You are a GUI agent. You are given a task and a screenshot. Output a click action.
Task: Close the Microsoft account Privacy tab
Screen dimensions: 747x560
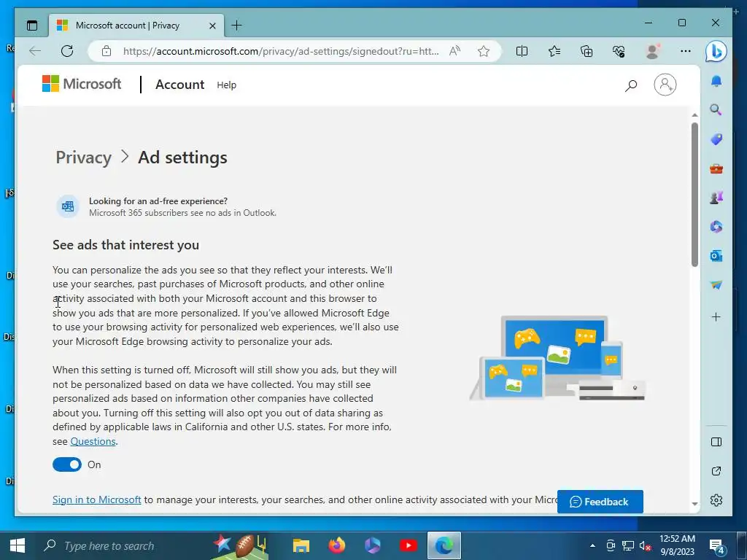pyautogui.click(x=212, y=26)
